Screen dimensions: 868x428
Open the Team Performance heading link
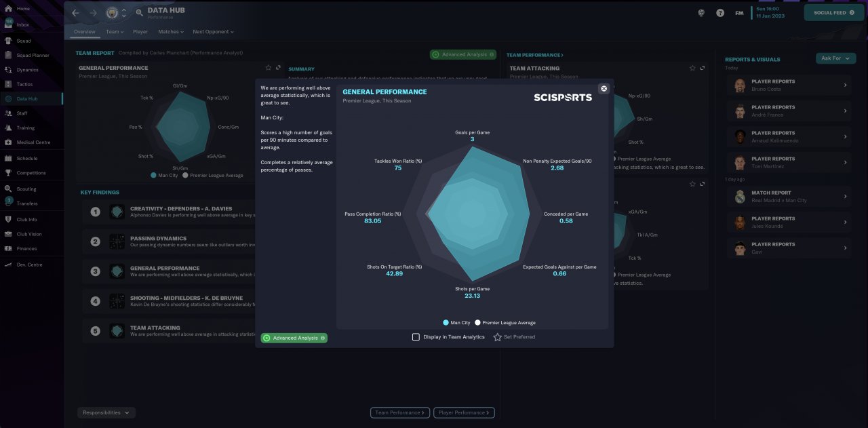[535, 55]
